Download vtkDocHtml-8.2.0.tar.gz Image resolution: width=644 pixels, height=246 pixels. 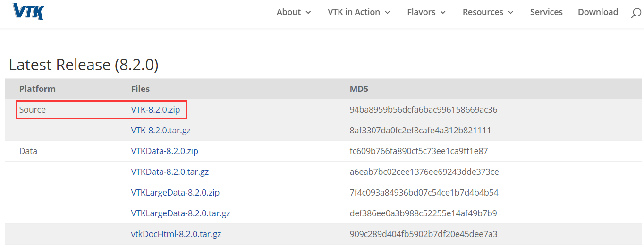(x=176, y=234)
